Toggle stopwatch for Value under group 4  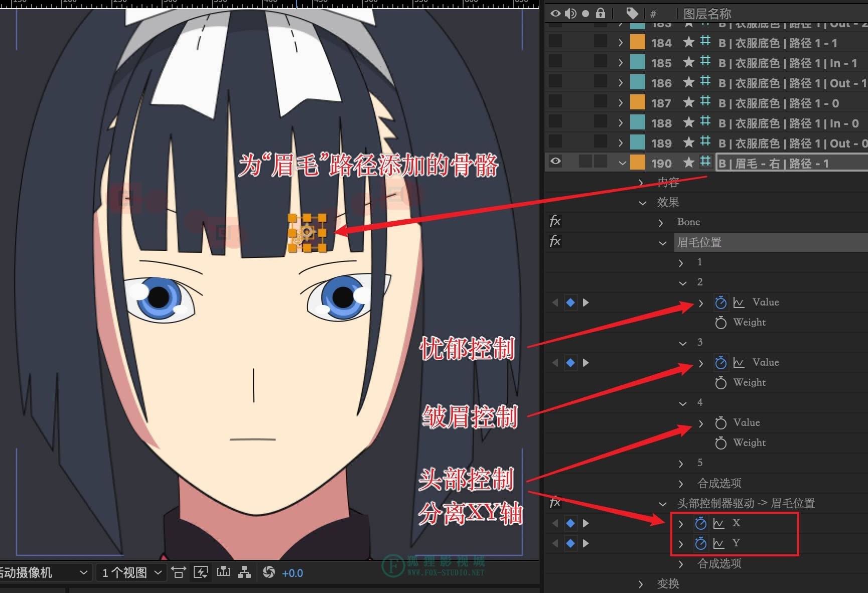[720, 423]
